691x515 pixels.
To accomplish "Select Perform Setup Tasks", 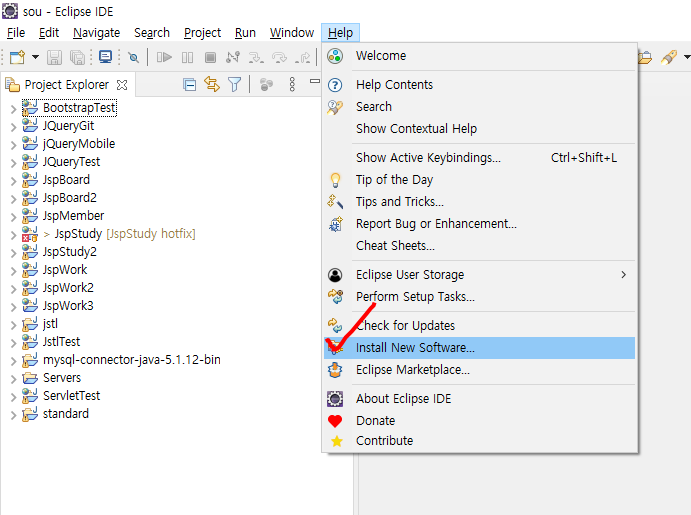I will 479,297.
